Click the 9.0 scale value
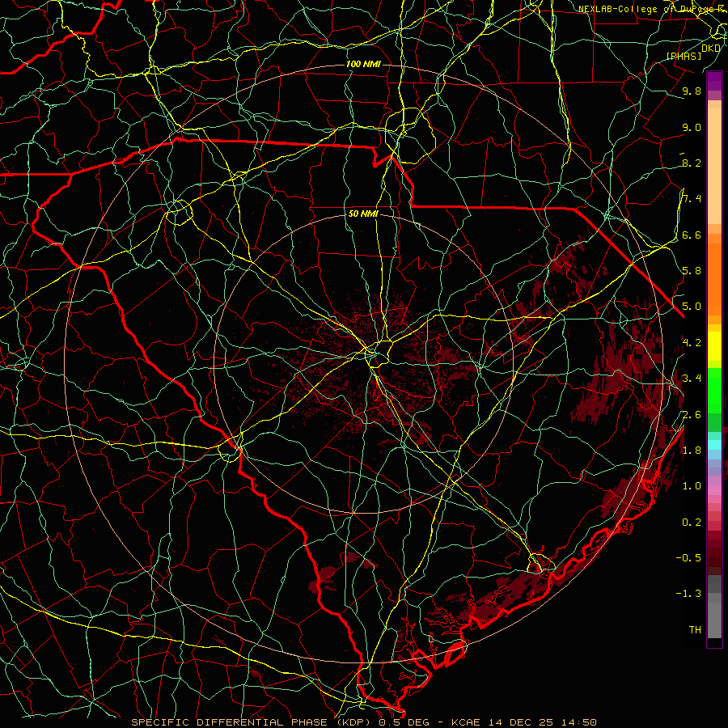 (x=692, y=128)
